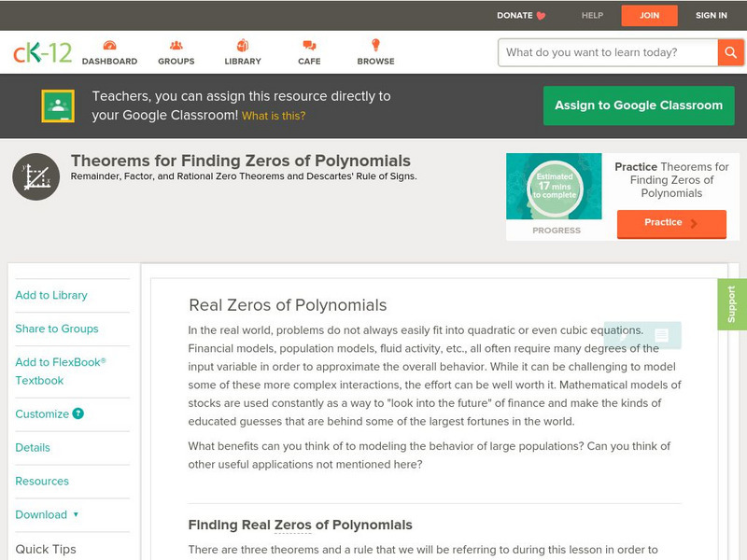Open the Download link
Viewport: 747px width, 560px height.
click(41, 514)
